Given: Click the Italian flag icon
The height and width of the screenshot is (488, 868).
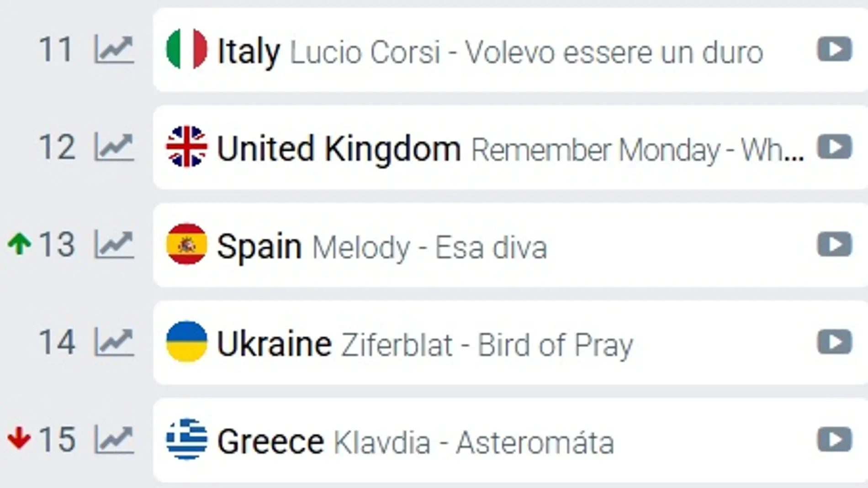Looking at the screenshot, I should [186, 49].
